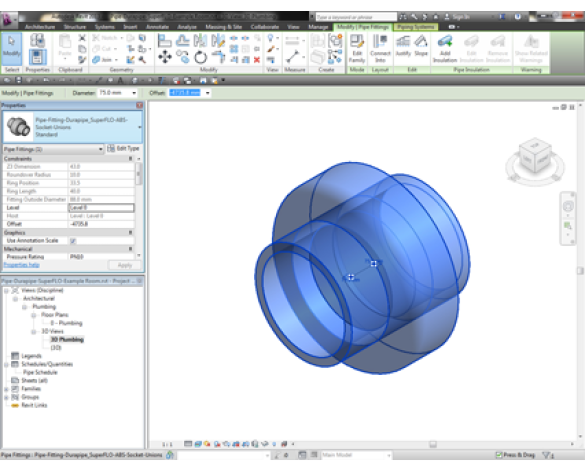Click the view display bulb icon in View panel
Screen dimensions: 585x471
271,38
